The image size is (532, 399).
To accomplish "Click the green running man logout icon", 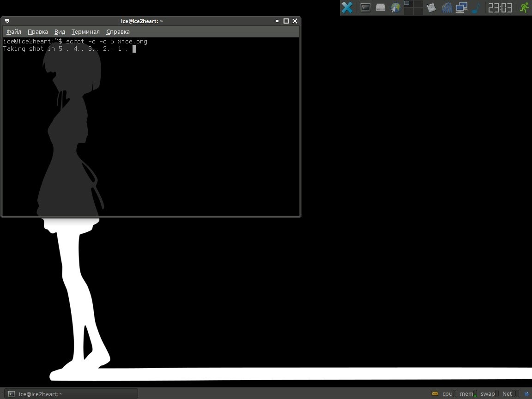I will pos(525,7).
